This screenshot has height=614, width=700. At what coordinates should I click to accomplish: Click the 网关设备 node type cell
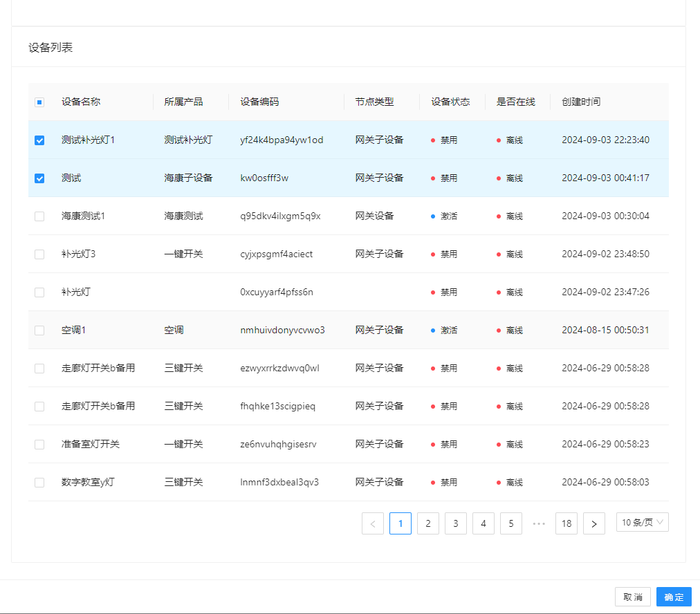coord(374,216)
